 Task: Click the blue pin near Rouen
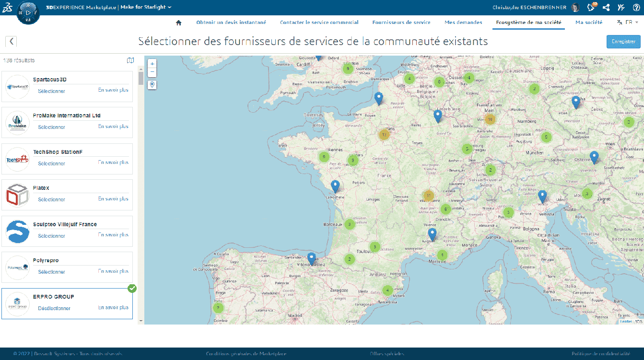pos(379,99)
